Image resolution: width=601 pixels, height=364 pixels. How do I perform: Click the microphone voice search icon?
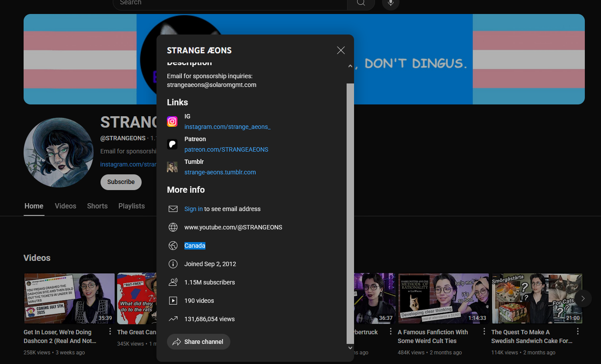coord(391,3)
